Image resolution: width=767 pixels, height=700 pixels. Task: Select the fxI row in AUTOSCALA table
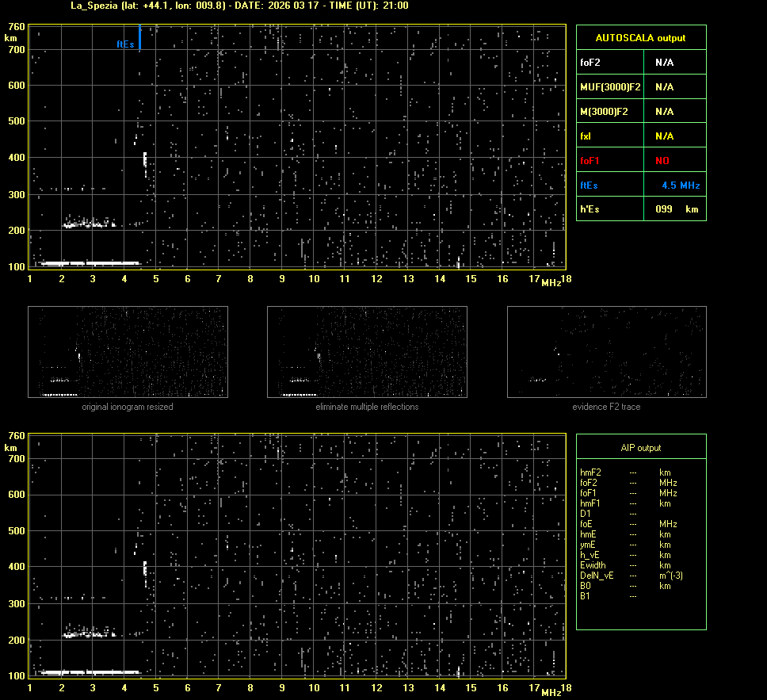[640, 136]
